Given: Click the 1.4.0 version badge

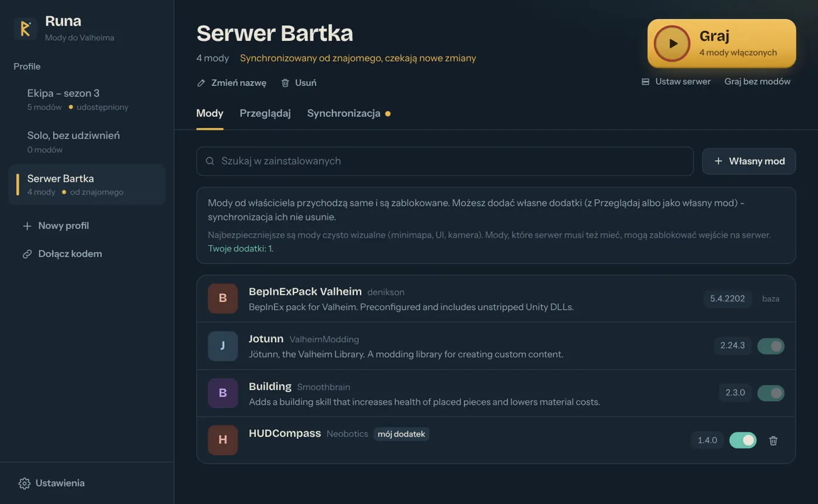Looking at the screenshot, I should tap(707, 440).
